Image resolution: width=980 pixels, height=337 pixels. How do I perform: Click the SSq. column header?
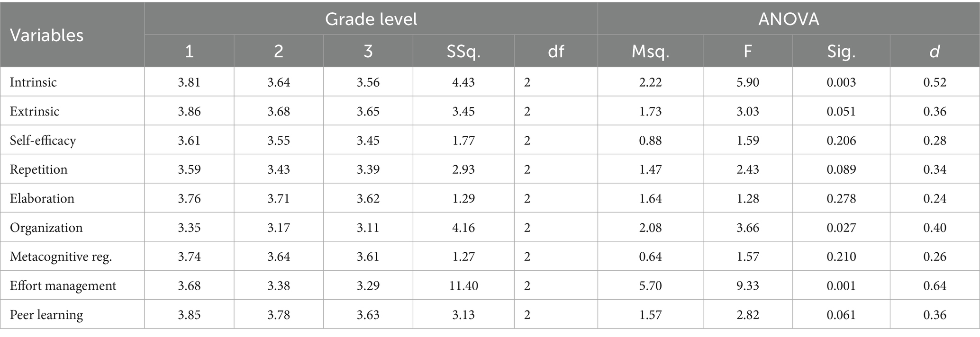(x=463, y=51)
